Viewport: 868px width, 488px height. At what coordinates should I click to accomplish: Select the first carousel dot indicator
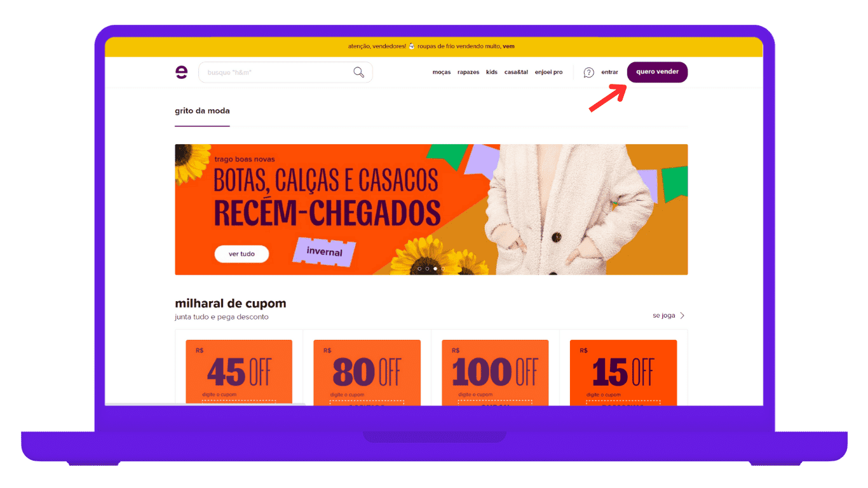[419, 269]
